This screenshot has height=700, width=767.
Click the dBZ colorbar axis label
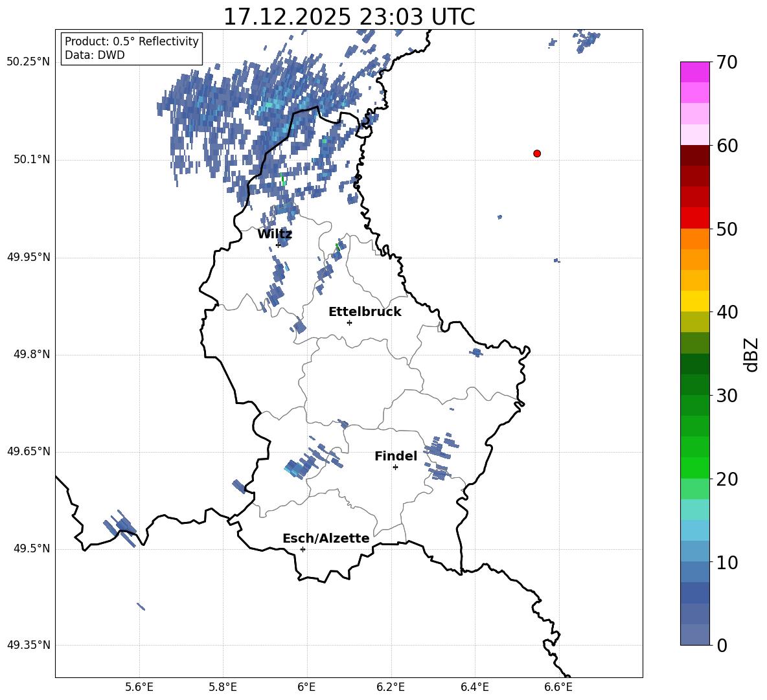tap(751, 354)
